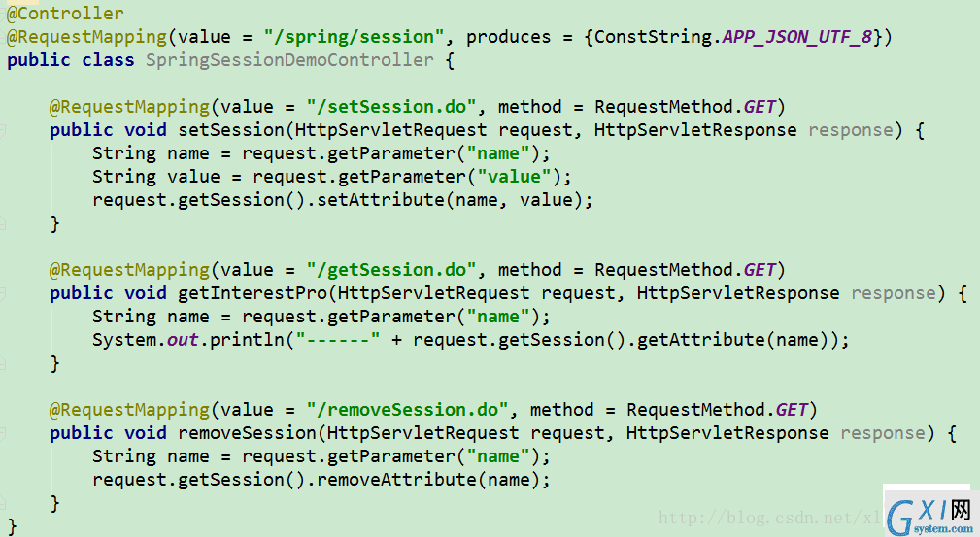Click the blog.csdn.net watermark URL
Screen dimensions: 980x537
769,518
